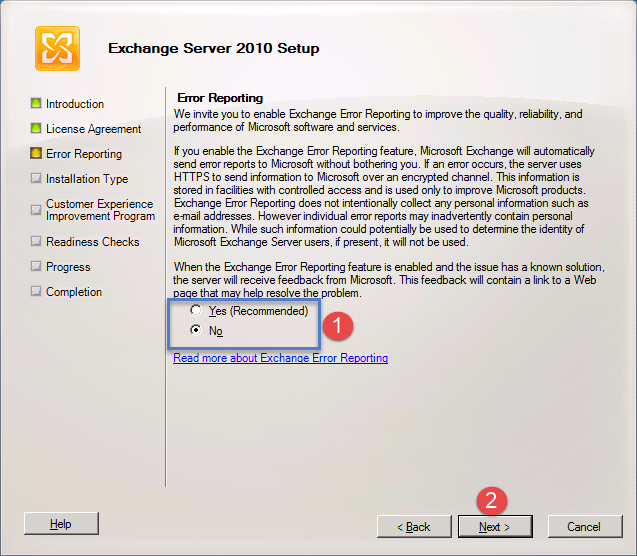The image size is (637, 556).
Task: Click the Exchange Server orange logo icon
Action: click(57, 48)
